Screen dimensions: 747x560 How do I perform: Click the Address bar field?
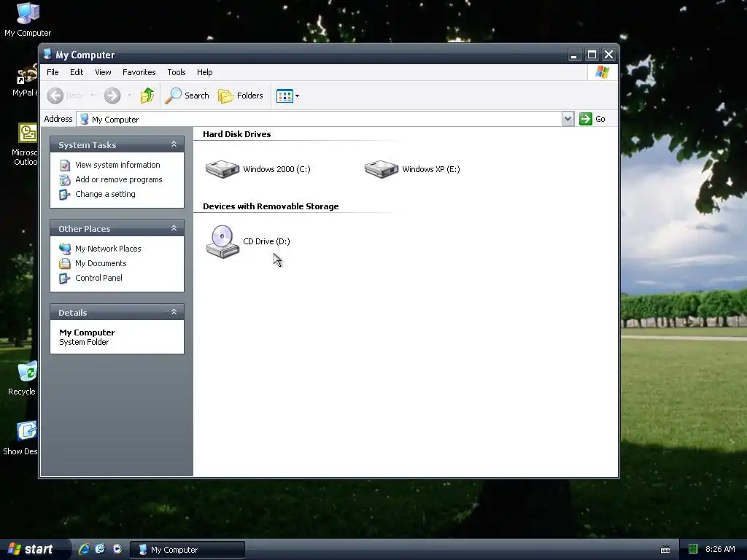(320, 119)
